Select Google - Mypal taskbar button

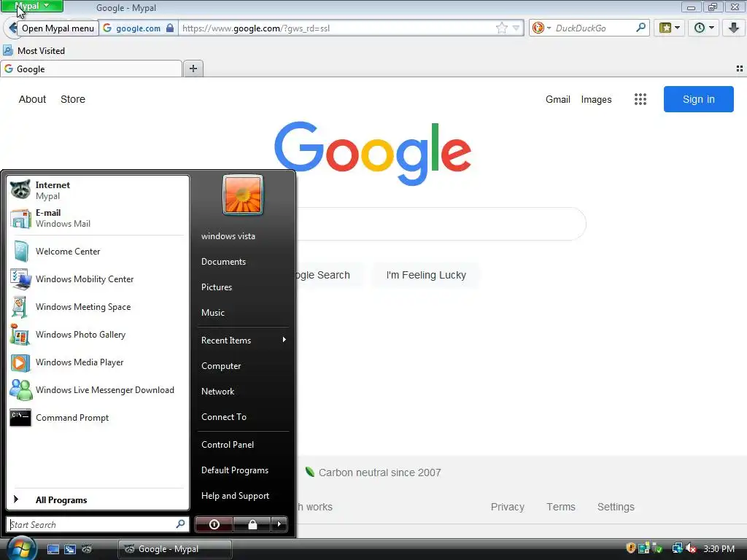tap(175, 549)
